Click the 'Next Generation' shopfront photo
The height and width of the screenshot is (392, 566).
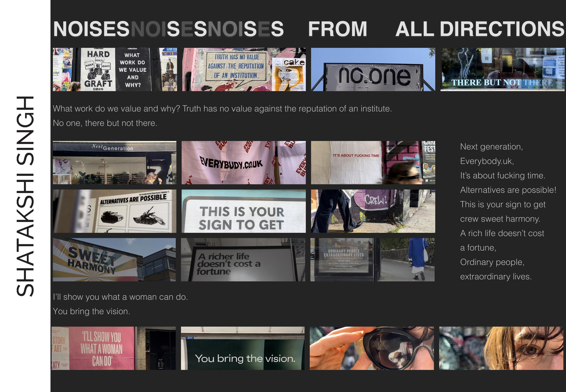(x=115, y=162)
